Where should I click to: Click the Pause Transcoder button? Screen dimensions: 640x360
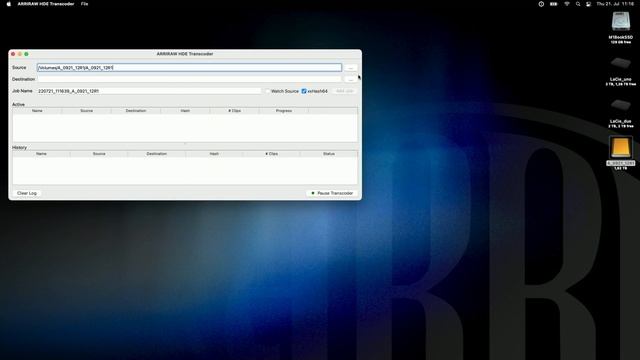click(332, 193)
